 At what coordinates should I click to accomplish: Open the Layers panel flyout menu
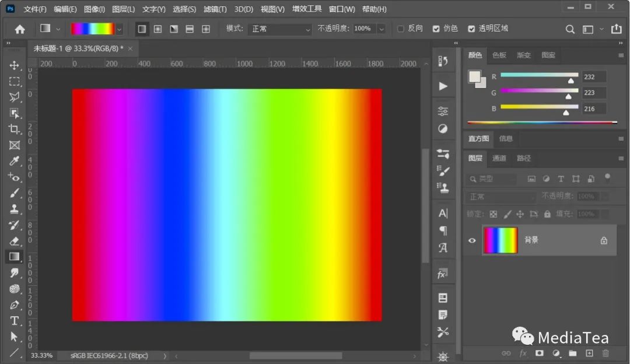621,159
